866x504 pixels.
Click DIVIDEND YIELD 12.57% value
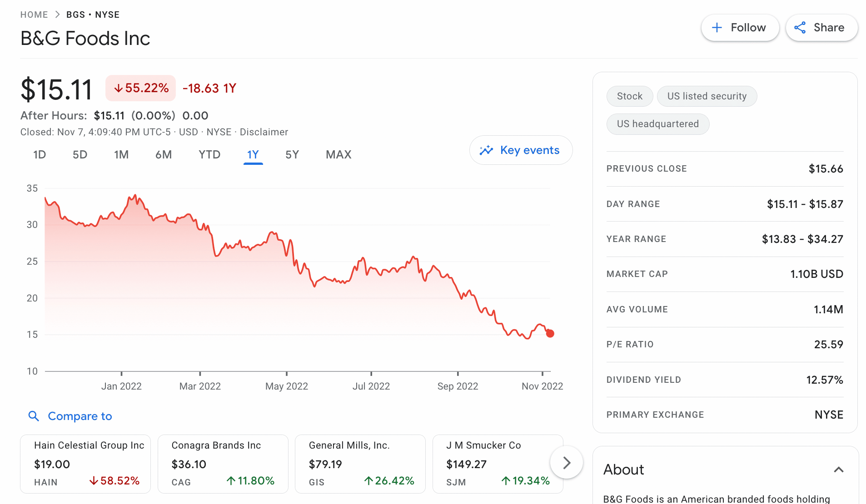(825, 380)
